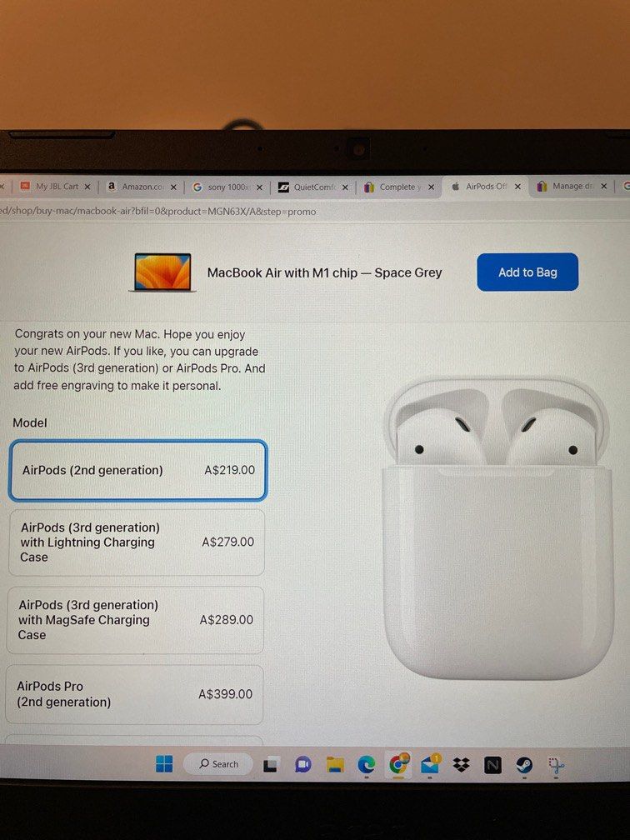Open the Windows Start menu

(x=164, y=764)
